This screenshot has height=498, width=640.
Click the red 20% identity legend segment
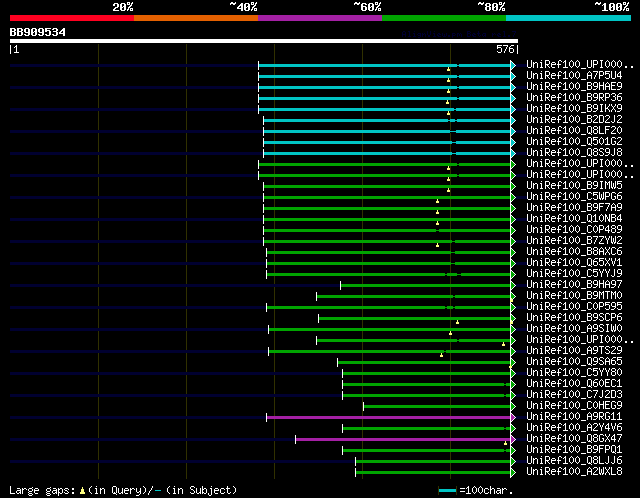coord(72,18)
